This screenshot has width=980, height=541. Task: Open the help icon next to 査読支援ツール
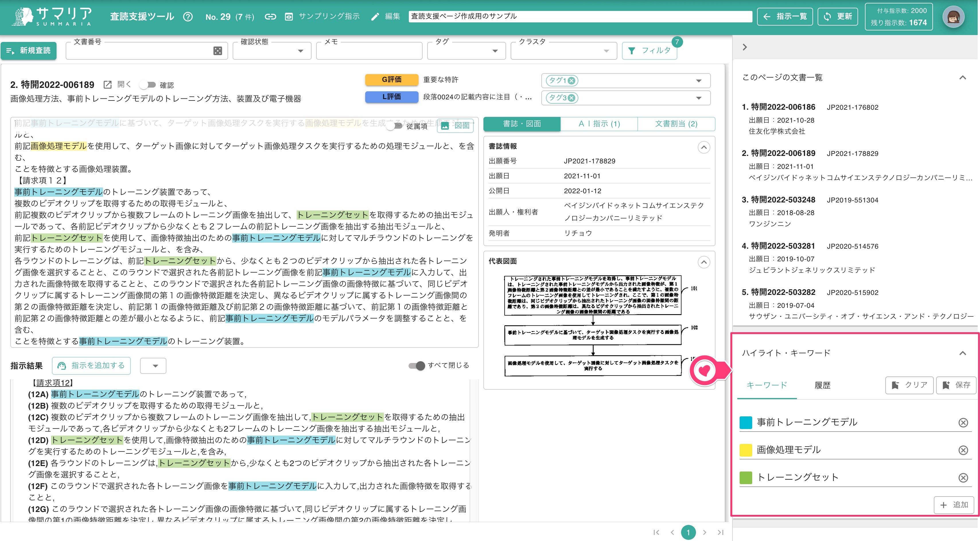(188, 16)
